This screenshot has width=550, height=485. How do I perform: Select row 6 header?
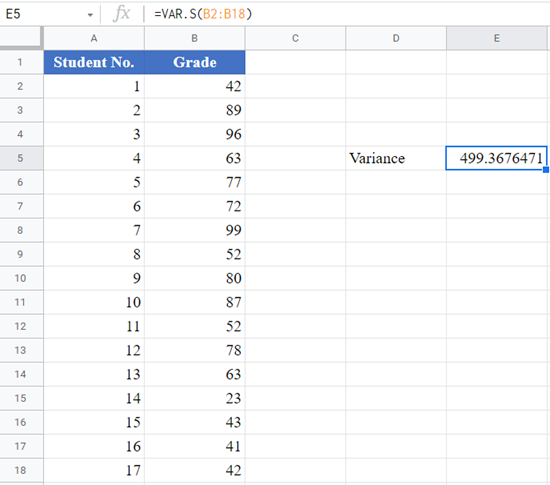[x=21, y=182]
